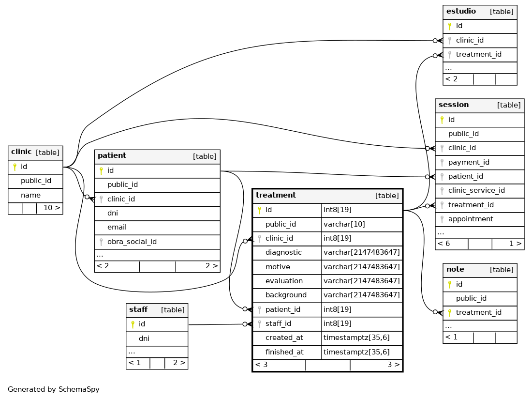Open the patient table header
Image resolution: width=532 pixels, height=399 pixels.
point(157,156)
